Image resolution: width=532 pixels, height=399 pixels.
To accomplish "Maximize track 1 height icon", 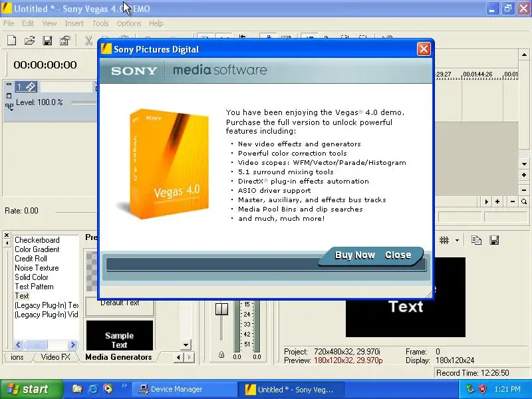I will click(9, 96).
